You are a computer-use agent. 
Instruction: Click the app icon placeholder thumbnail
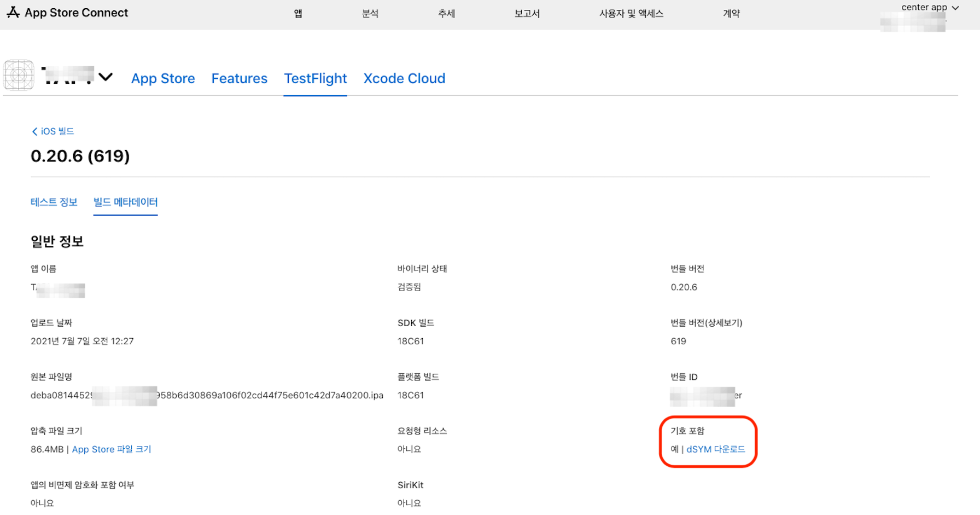(19, 75)
